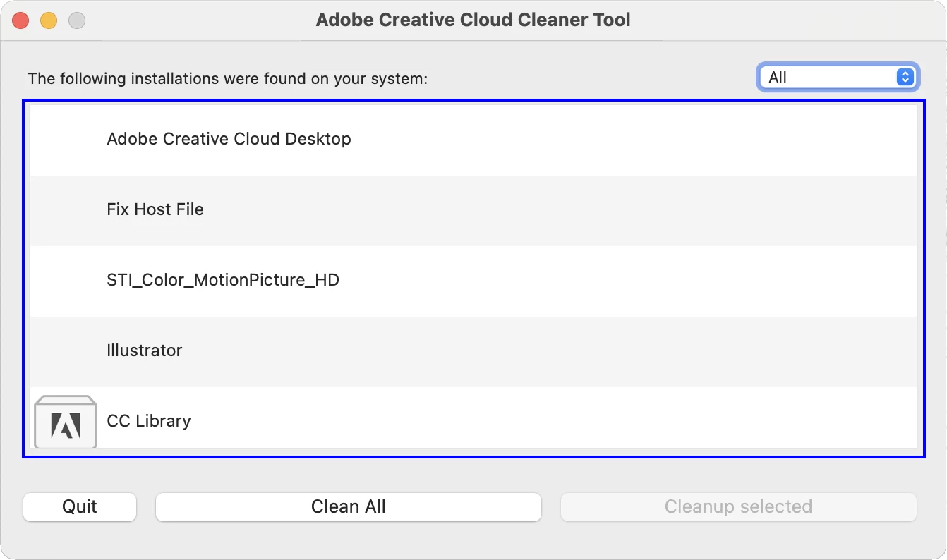Select the Fix Host File row
The height and width of the screenshot is (560, 947).
473,210
